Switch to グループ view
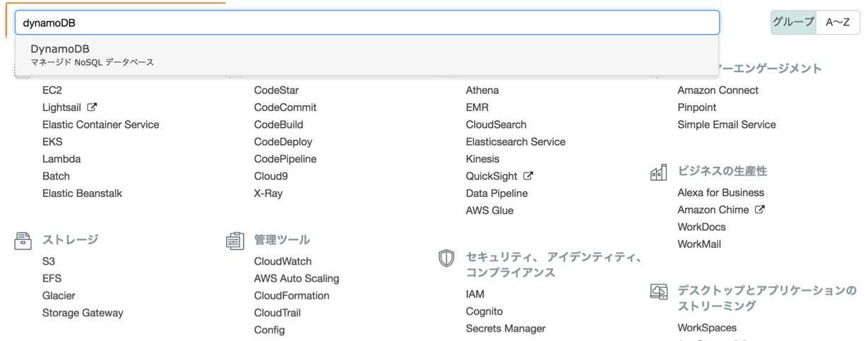The height and width of the screenshot is (341, 868). (793, 22)
